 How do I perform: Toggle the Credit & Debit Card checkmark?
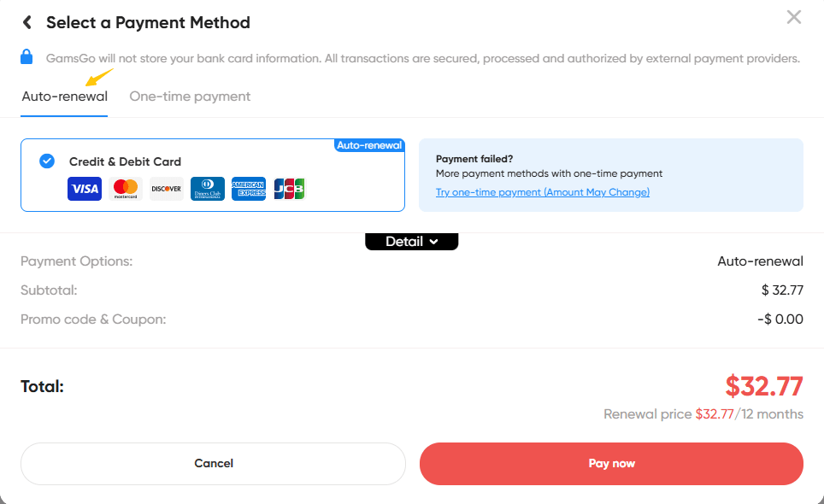point(47,161)
